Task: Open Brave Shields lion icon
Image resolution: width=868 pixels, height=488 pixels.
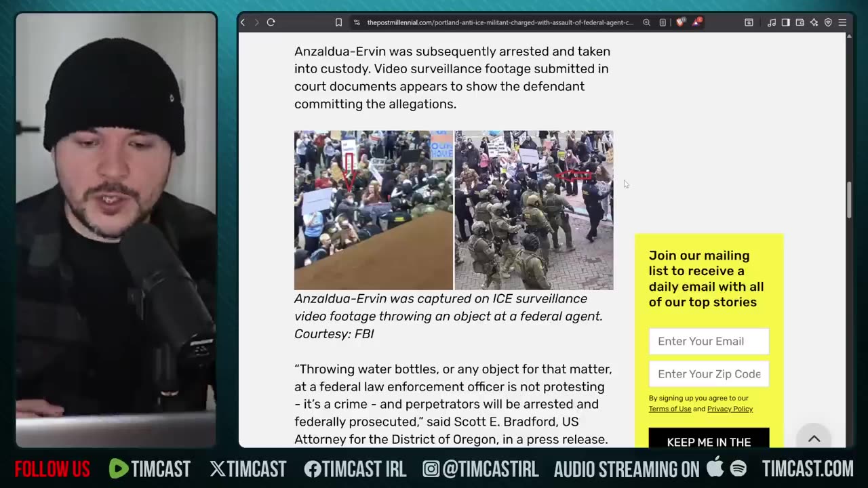Action: (680, 22)
